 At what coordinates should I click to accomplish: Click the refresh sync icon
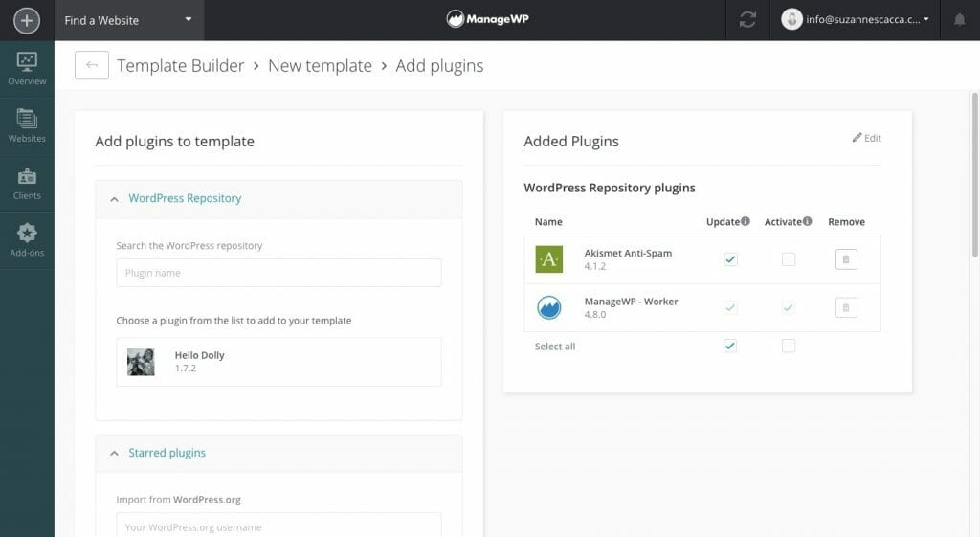pos(747,20)
